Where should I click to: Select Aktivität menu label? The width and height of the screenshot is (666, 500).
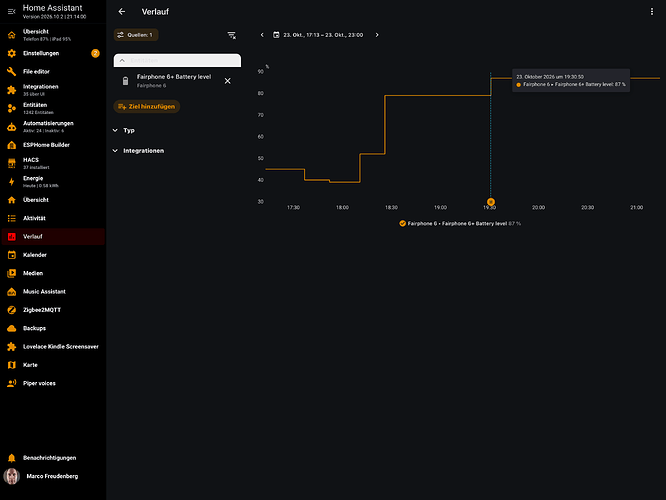[x=34, y=218]
